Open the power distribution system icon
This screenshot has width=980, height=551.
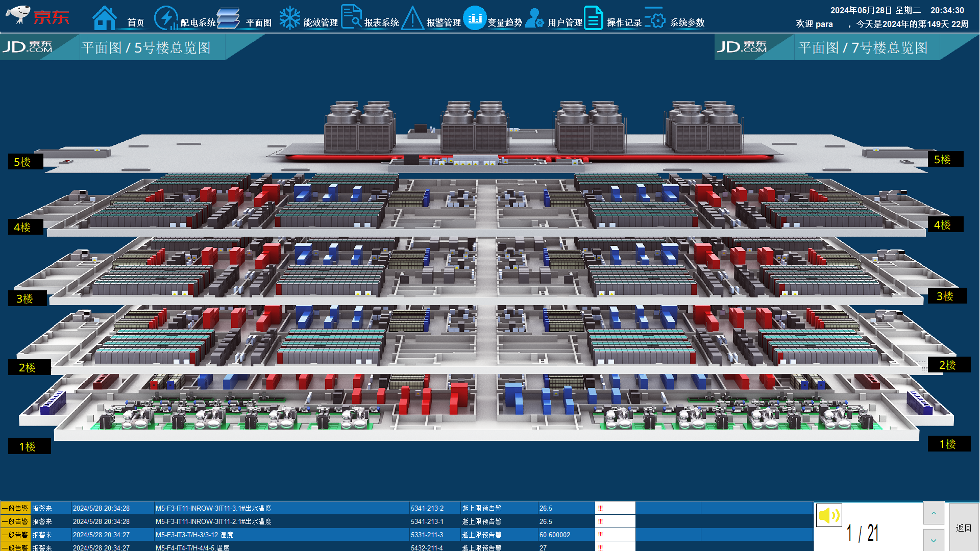point(166,18)
